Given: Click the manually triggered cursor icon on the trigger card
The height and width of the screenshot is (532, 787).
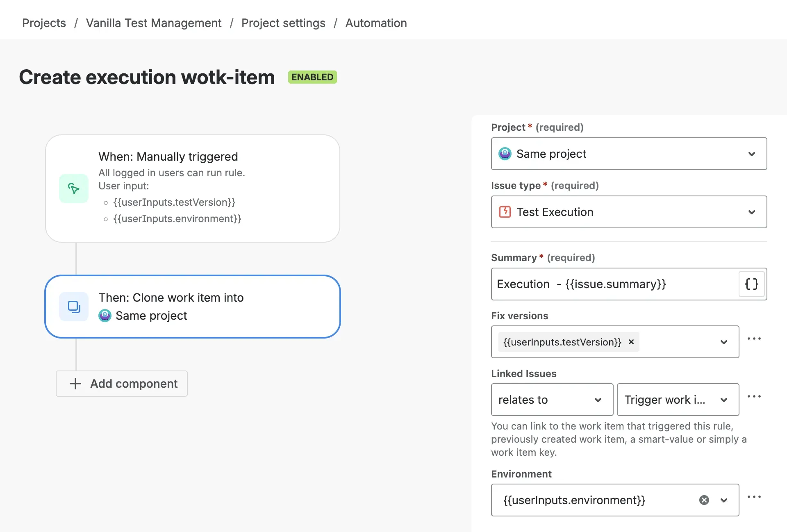Looking at the screenshot, I should coord(74,189).
